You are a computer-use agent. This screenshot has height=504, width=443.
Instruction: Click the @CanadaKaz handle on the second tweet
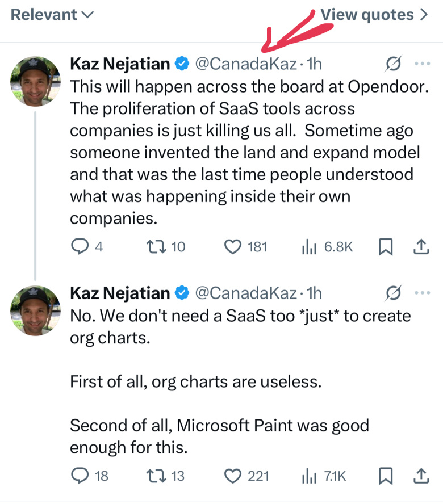245,293
